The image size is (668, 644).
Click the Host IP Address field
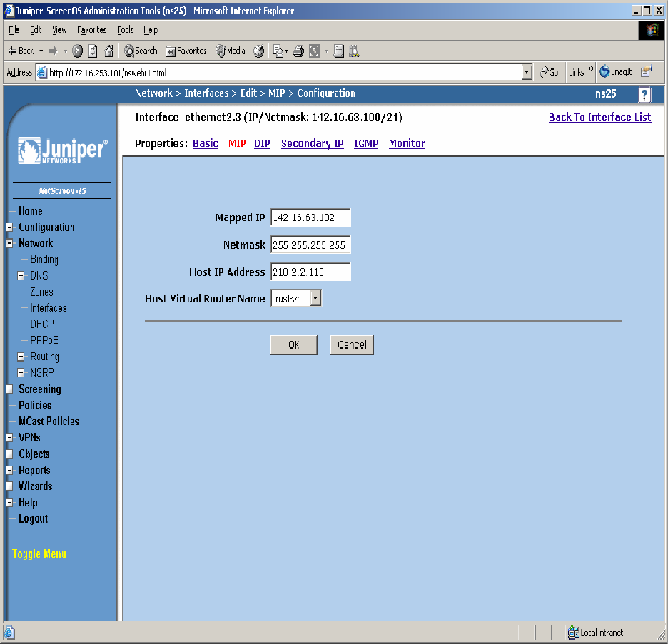click(x=310, y=272)
